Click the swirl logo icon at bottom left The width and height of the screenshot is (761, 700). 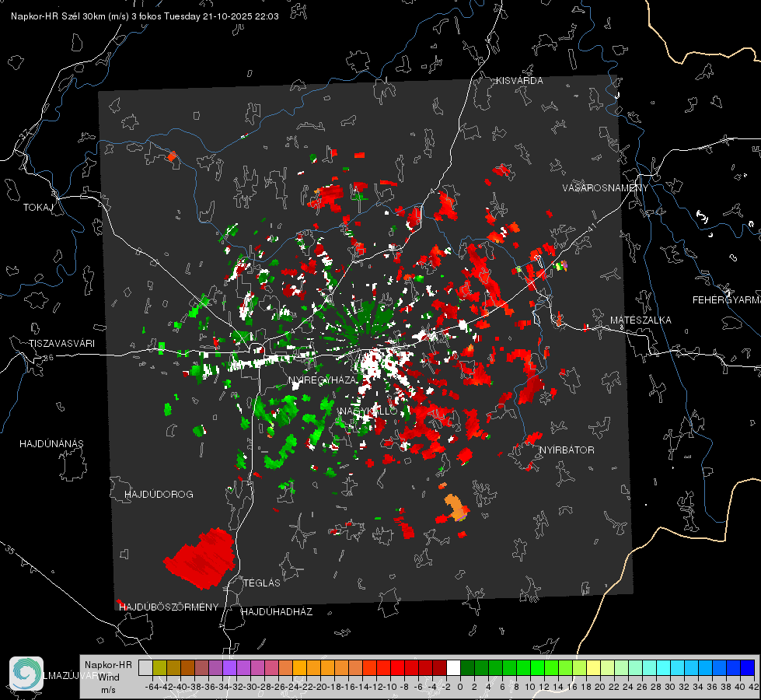(26, 674)
